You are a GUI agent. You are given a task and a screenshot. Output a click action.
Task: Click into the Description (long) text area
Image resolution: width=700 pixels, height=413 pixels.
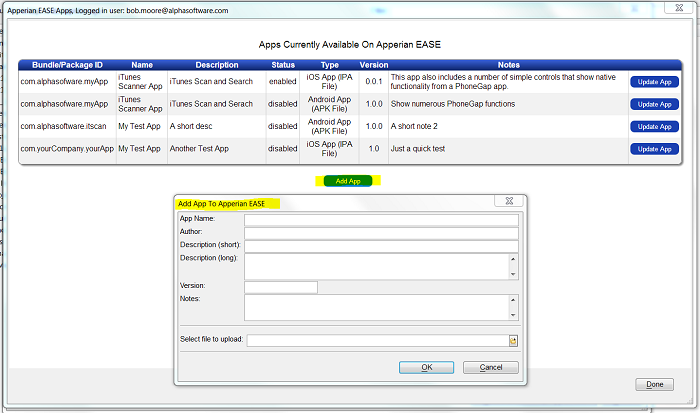[x=377, y=267]
